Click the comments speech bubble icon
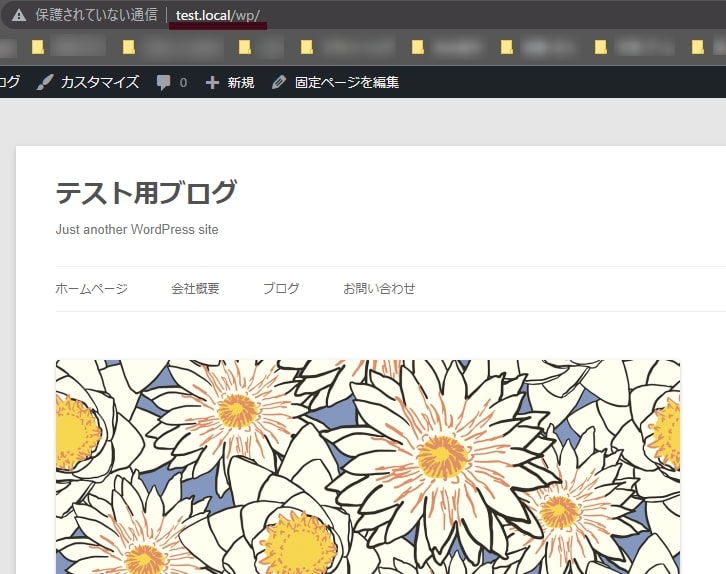 click(x=163, y=82)
